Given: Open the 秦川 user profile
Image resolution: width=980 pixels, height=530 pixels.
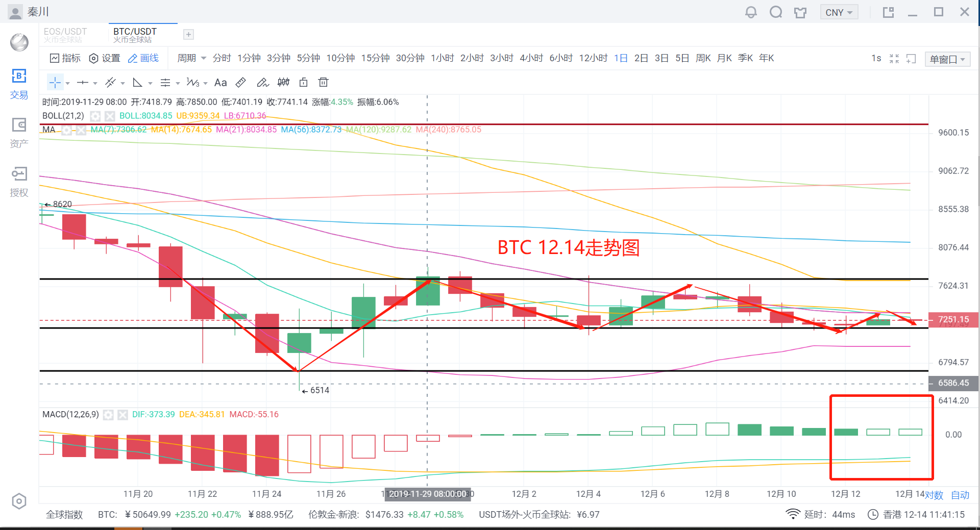Looking at the screenshot, I should (29, 12).
